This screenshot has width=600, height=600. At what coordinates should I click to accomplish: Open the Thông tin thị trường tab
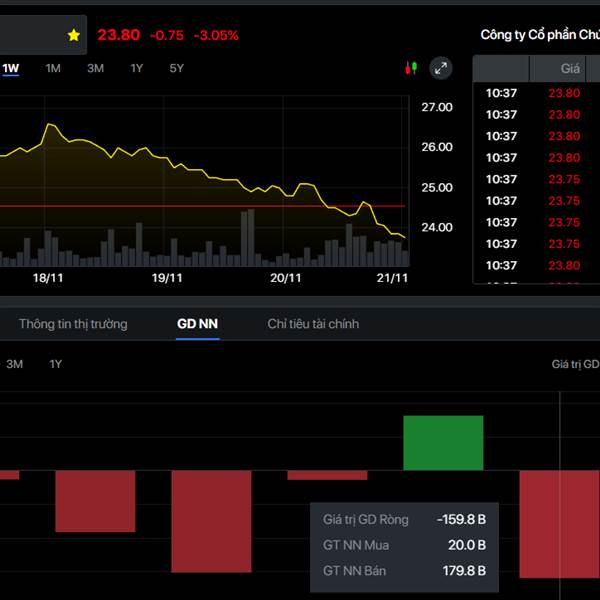(73, 324)
